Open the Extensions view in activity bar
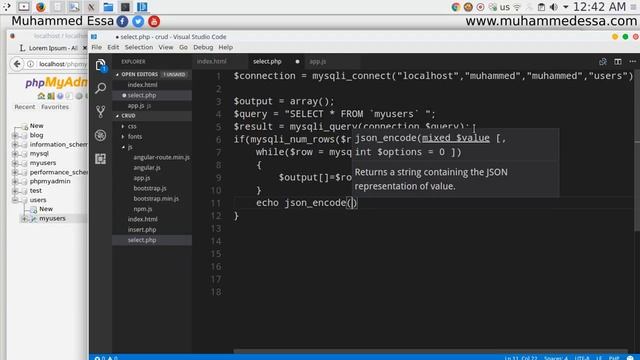Screen dimensions: 640x360 (100, 159)
